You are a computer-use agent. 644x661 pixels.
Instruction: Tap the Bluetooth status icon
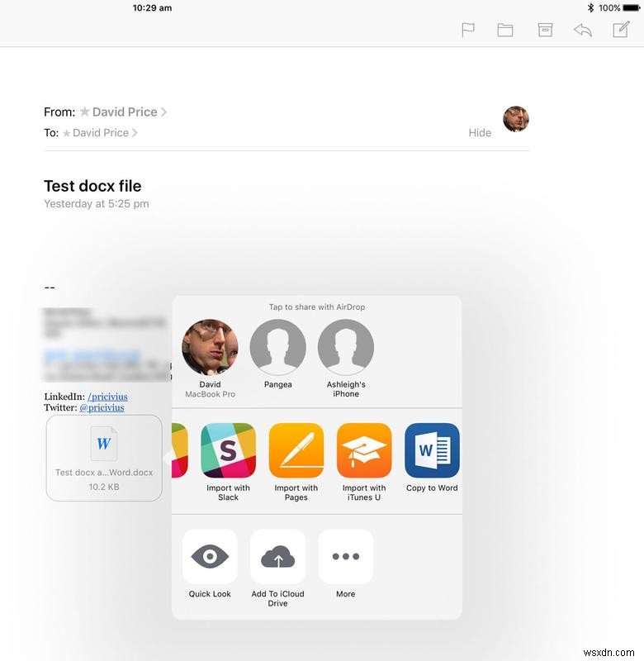pos(590,7)
